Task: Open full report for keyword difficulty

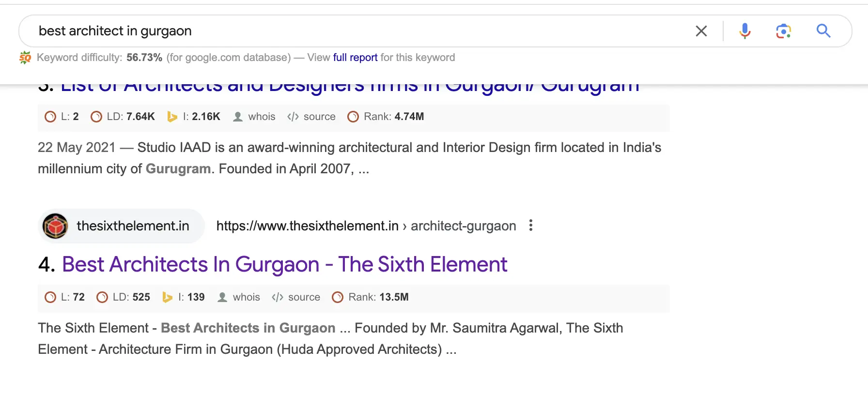Action: click(x=355, y=58)
